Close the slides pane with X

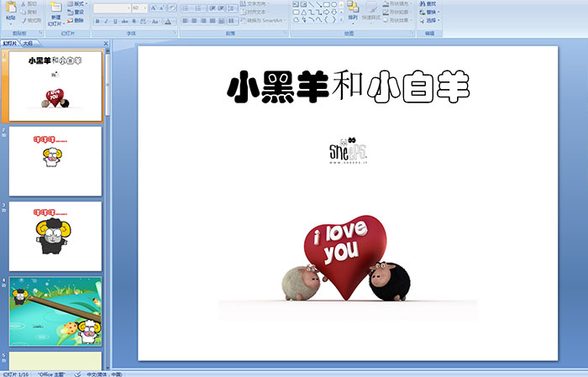click(106, 44)
